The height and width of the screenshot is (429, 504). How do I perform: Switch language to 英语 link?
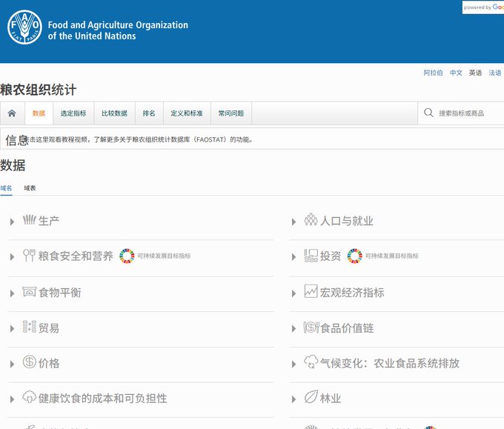475,73
